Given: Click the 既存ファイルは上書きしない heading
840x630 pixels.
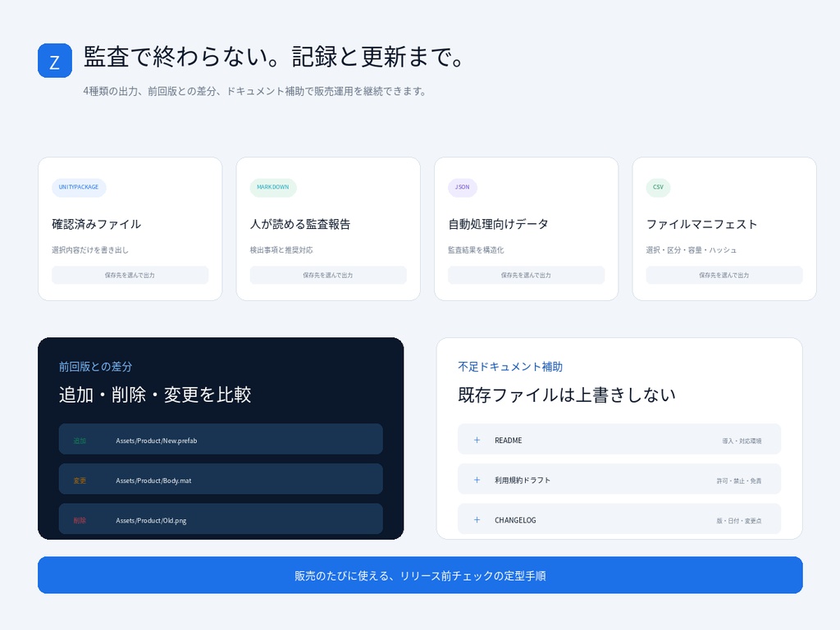Looking at the screenshot, I should coord(566,395).
